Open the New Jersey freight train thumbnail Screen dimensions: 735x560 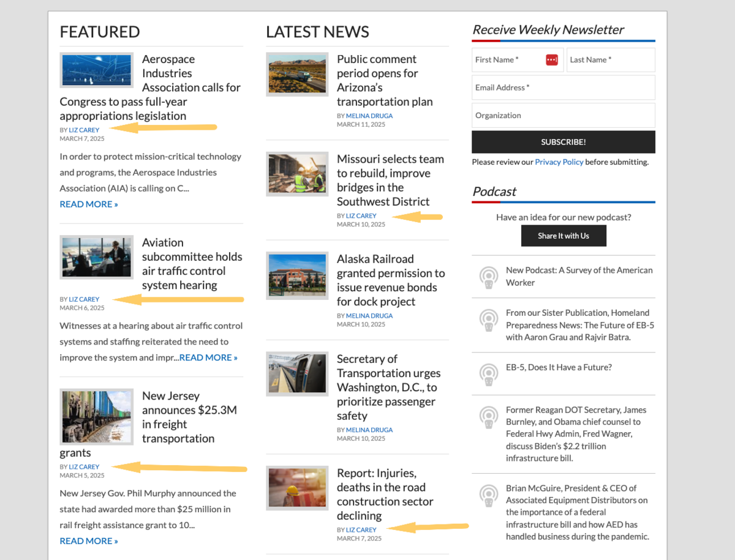pos(96,416)
